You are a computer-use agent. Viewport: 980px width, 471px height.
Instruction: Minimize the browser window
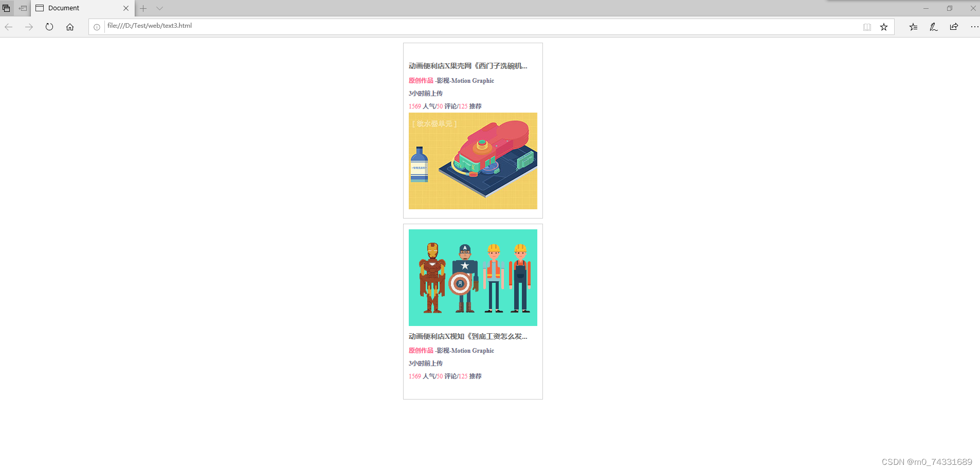point(926,8)
